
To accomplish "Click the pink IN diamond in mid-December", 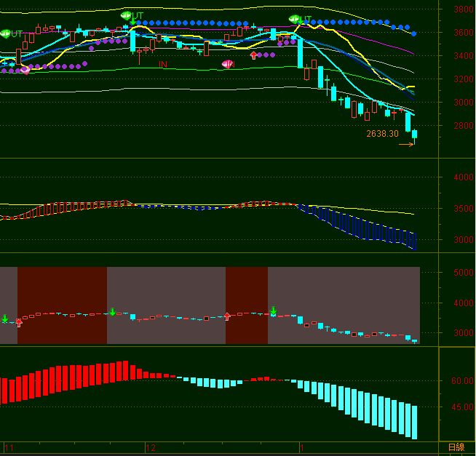I will click(x=227, y=64).
